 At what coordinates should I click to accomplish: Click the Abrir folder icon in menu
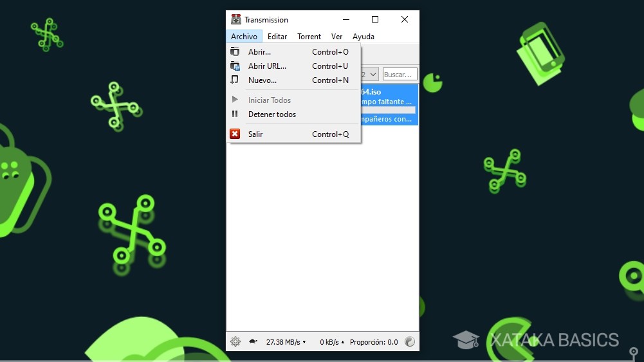(x=235, y=52)
